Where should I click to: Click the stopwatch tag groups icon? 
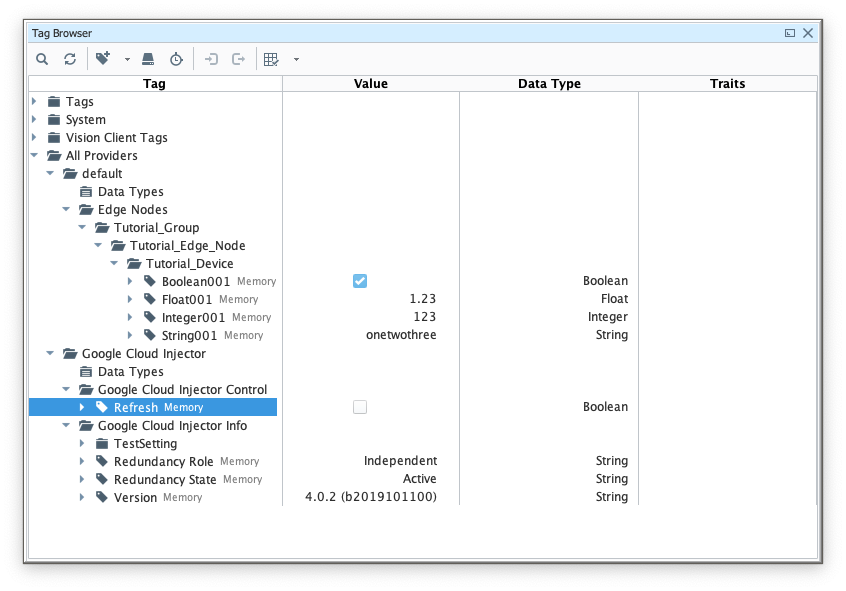176,59
